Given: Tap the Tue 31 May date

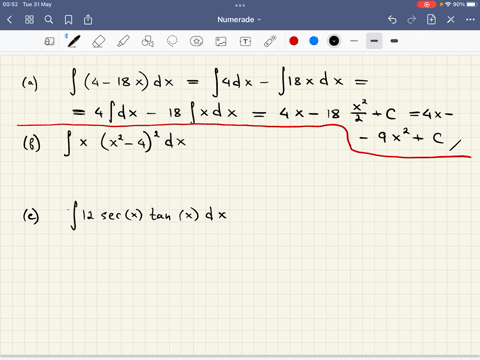Looking at the screenshot, I should point(37,4).
